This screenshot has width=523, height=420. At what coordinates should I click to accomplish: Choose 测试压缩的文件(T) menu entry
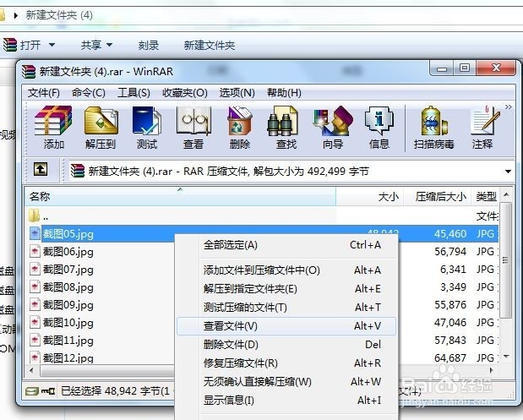coord(287,308)
